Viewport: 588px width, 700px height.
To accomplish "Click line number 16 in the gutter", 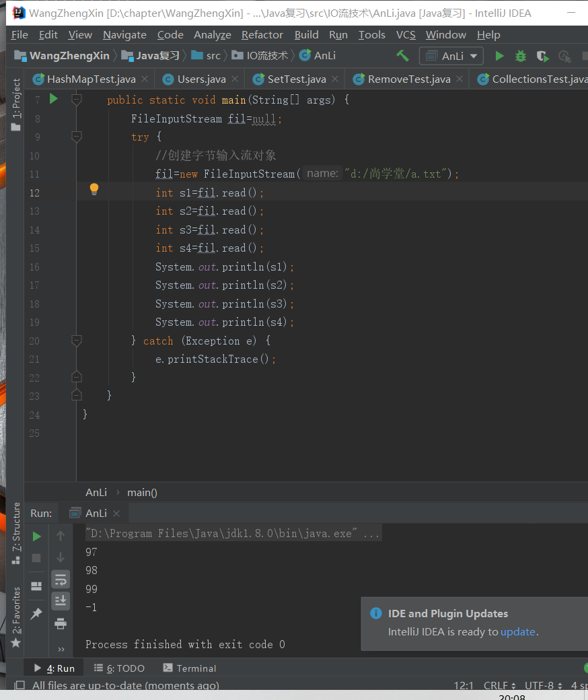I will [x=34, y=267].
